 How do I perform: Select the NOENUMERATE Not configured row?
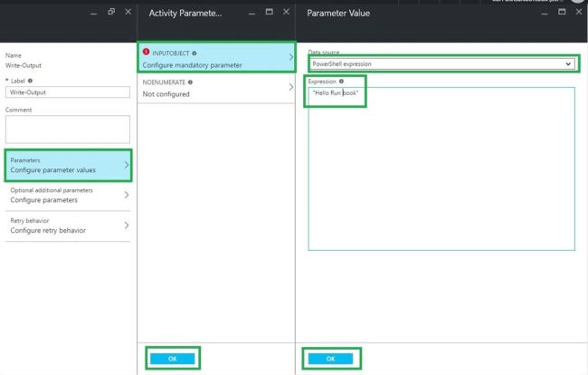216,88
